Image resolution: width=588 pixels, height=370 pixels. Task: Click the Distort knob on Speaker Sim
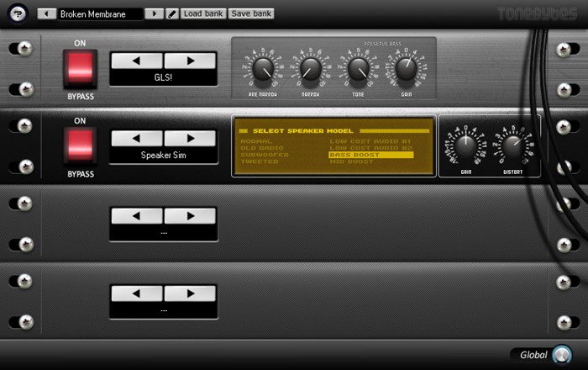tap(513, 147)
